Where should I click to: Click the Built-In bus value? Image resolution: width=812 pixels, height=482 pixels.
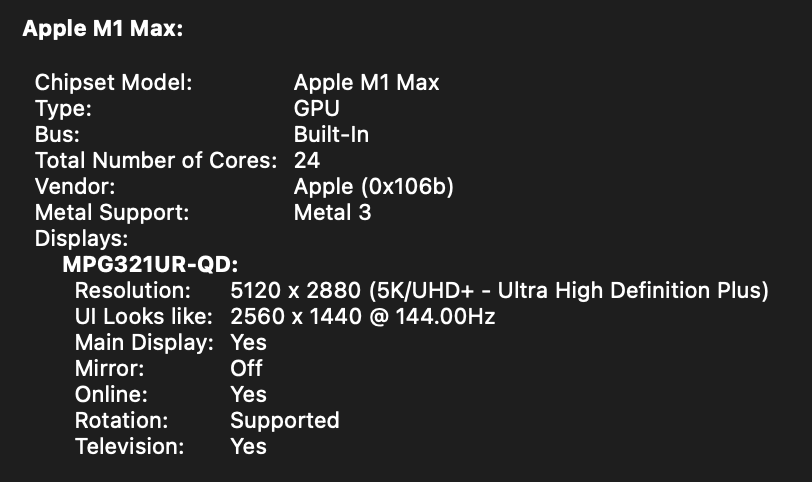pos(331,135)
